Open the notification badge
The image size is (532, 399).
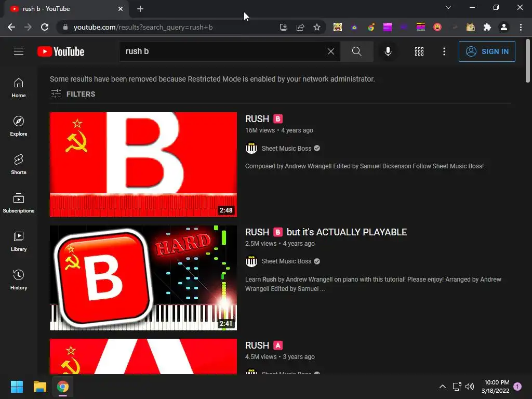tap(517, 387)
